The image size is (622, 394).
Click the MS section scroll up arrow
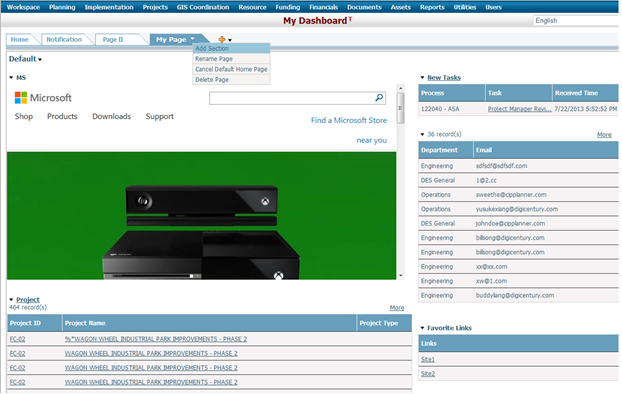401,88
